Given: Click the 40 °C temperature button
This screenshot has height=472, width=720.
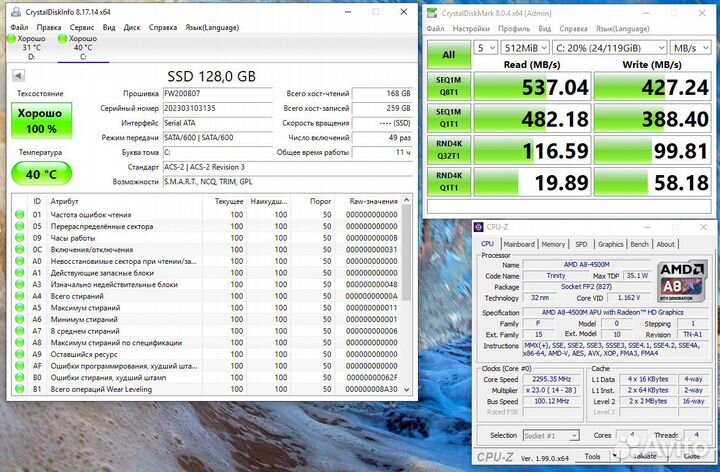Looking at the screenshot, I should pyautogui.click(x=41, y=174).
